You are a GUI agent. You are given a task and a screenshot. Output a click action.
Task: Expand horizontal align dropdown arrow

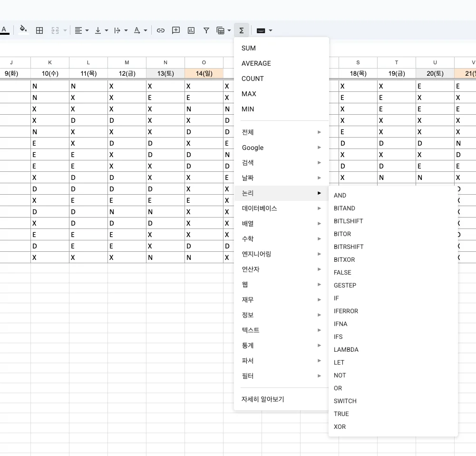[87, 30]
